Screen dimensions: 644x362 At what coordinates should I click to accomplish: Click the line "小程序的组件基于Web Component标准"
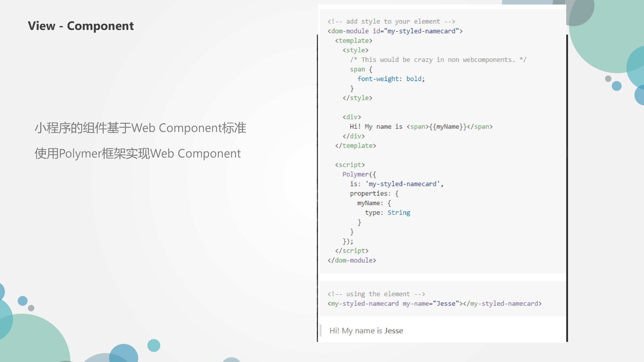(141, 128)
